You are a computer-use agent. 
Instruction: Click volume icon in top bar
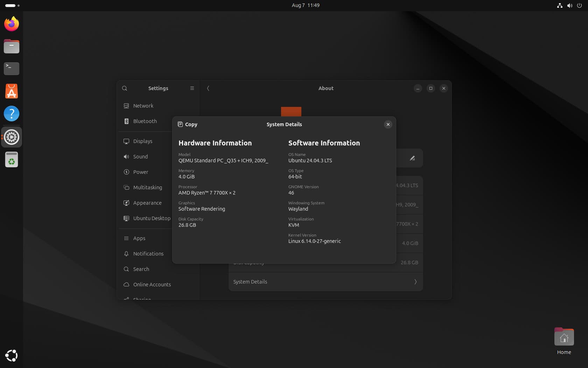tap(570, 5)
